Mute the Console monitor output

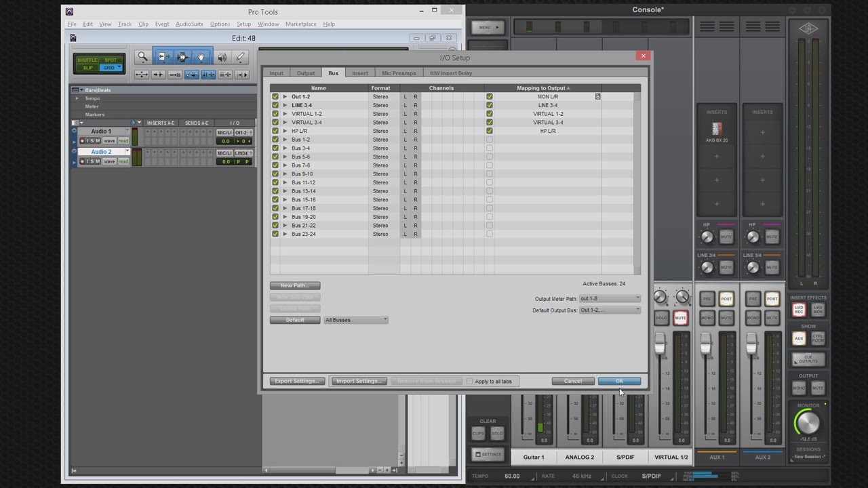(x=818, y=388)
